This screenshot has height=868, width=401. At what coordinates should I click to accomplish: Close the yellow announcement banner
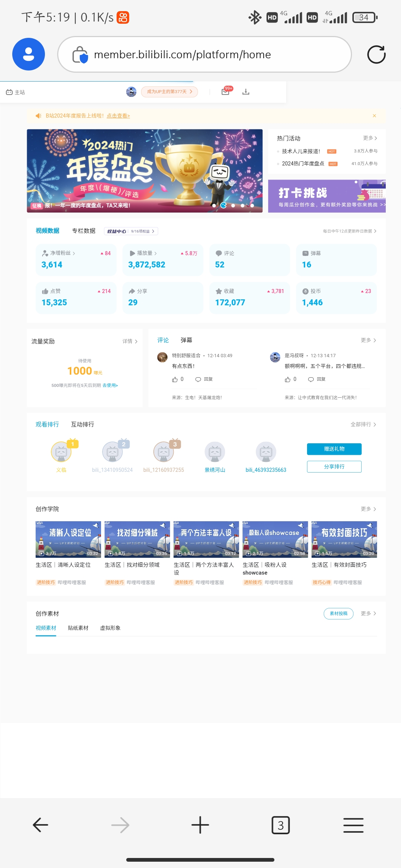click(x=374, y=116)
